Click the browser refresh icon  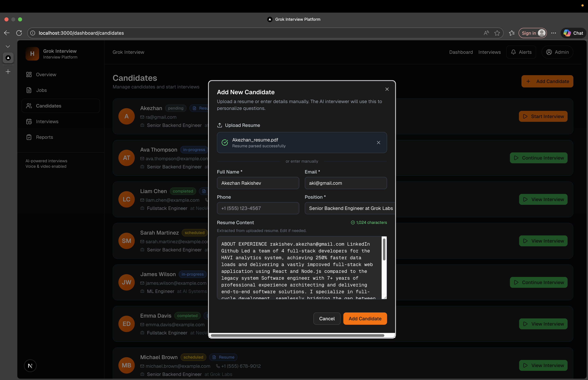pyautogui.click(x=19, y=33)
